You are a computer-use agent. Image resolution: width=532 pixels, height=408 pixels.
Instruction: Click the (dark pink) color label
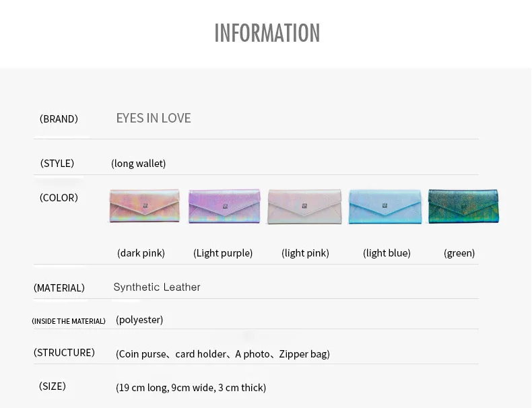coord(141,253)
